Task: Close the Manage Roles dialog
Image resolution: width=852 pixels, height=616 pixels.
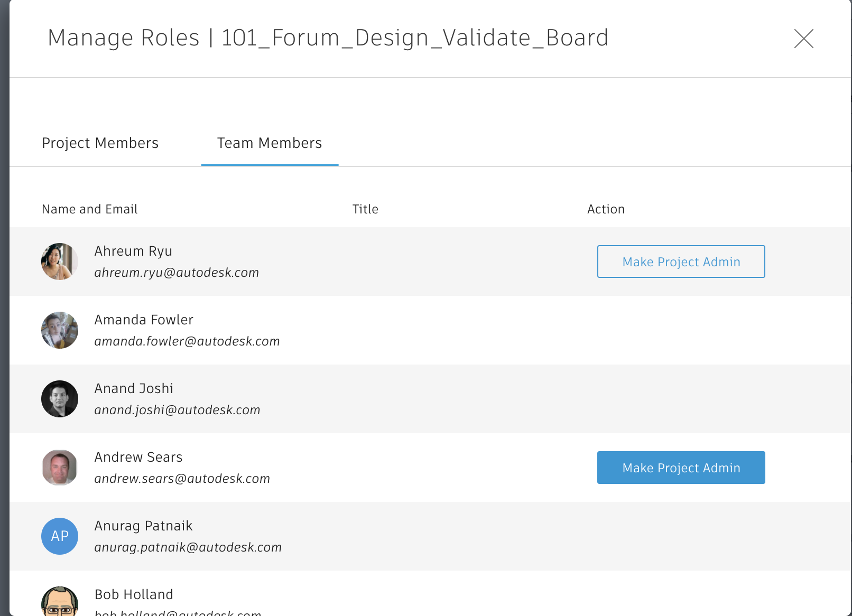Action: click(x=803, y=39)
